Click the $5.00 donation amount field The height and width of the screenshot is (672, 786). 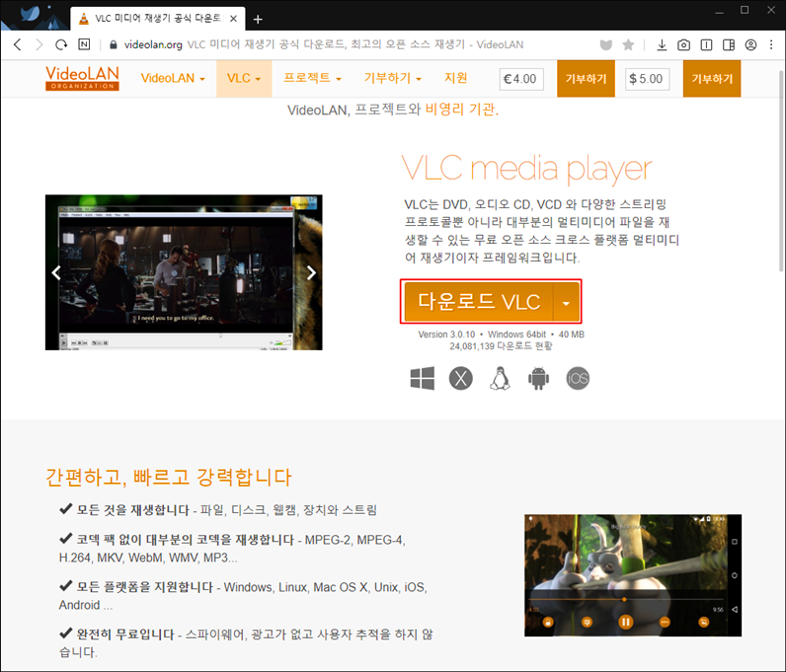tap(647, 79)
